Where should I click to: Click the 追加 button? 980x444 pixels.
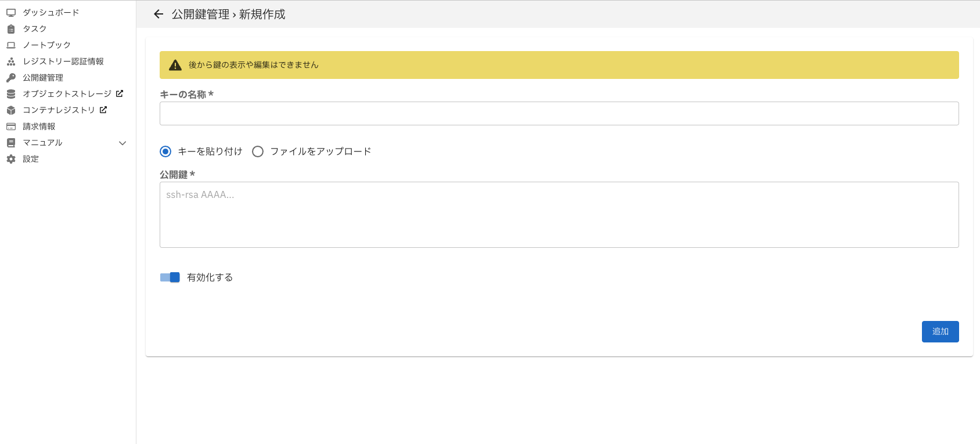point(940,331)
